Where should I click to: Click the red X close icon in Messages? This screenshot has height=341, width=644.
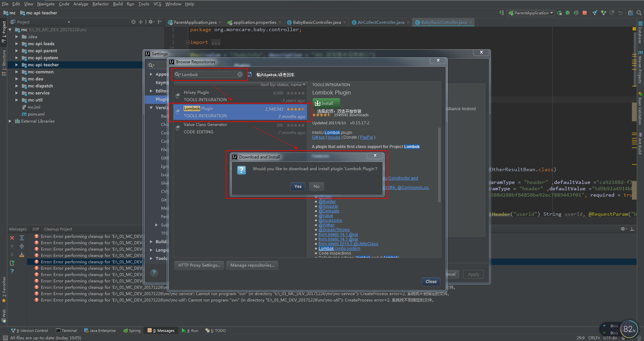12,238
